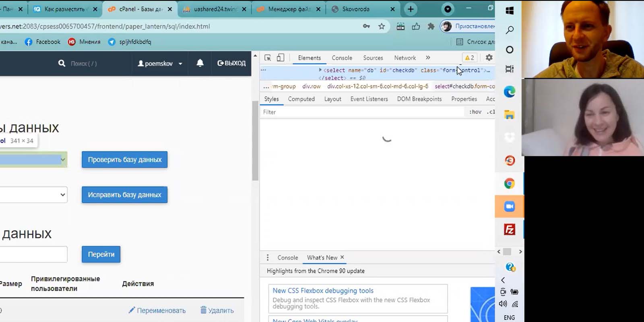
Task: Open the Chrome extensions puzzle icon
Action: point(431,26)
